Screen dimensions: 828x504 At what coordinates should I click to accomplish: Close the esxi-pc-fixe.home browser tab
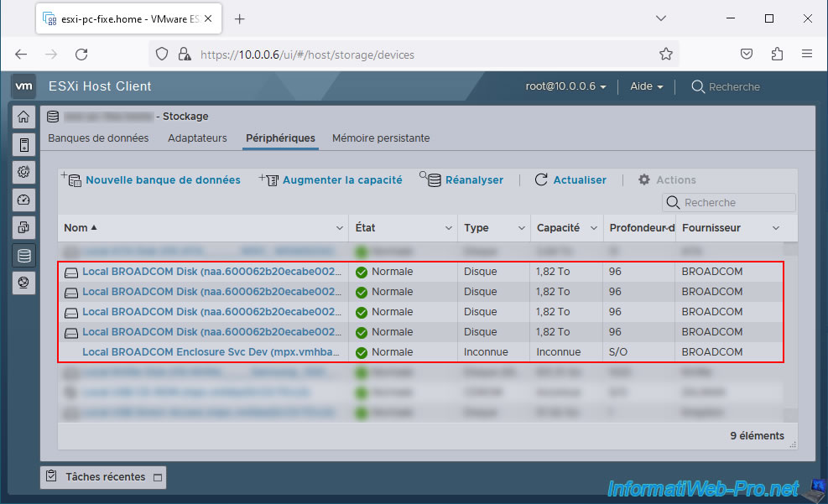(x=209, y=18)
